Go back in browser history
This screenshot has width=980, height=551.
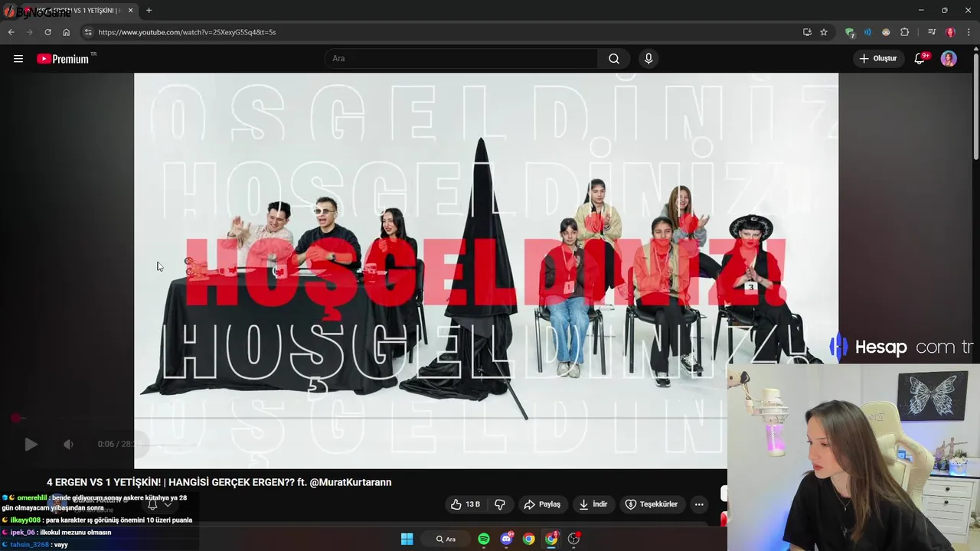click(11, 32)
